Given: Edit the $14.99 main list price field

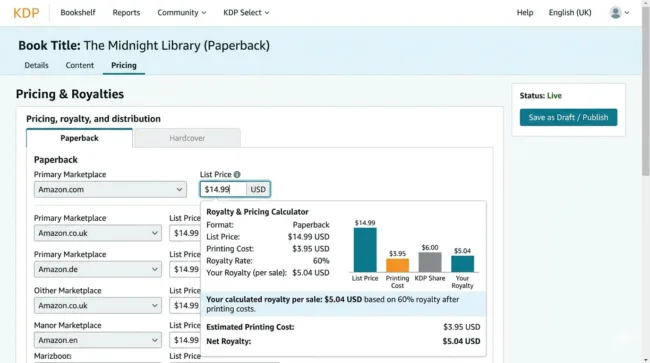Looking at the screenshot, I should click(x=223, y=189).
